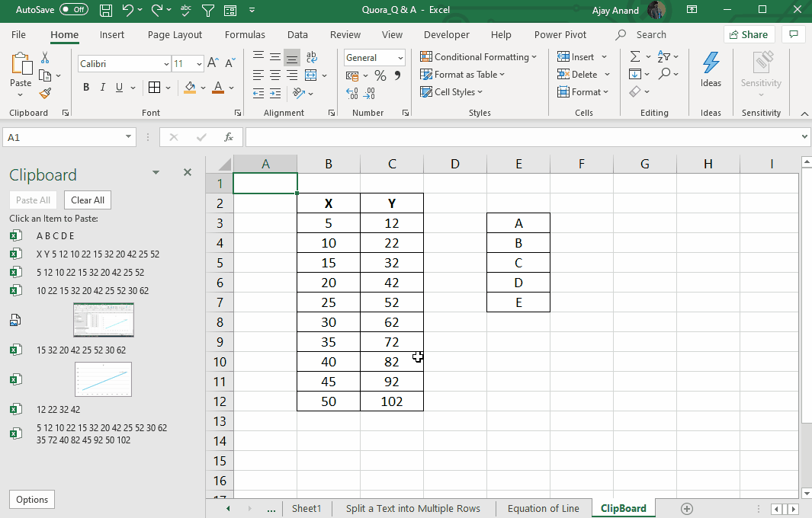Click the Clear All clipboard button
The image size is (812, 518).
tap(87, 200)
